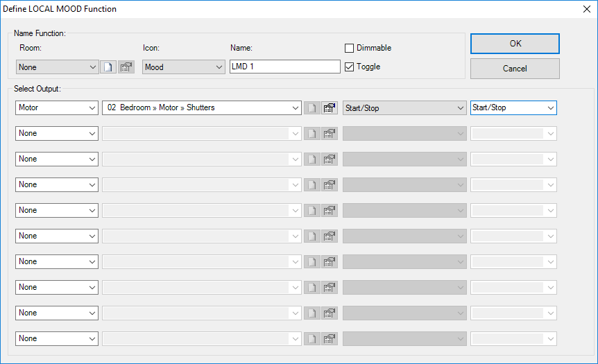
Task: Click the new room icon beside Room dropdown
Action: [108, 67]
